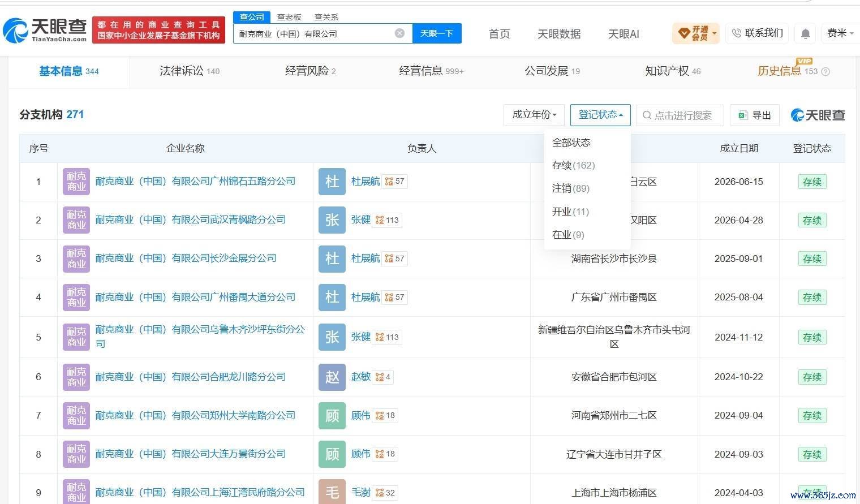This screenshot has height=504, width=860.
Task: Click the 耐克商业 logo in row 5
Action: [x=76, y=337]
